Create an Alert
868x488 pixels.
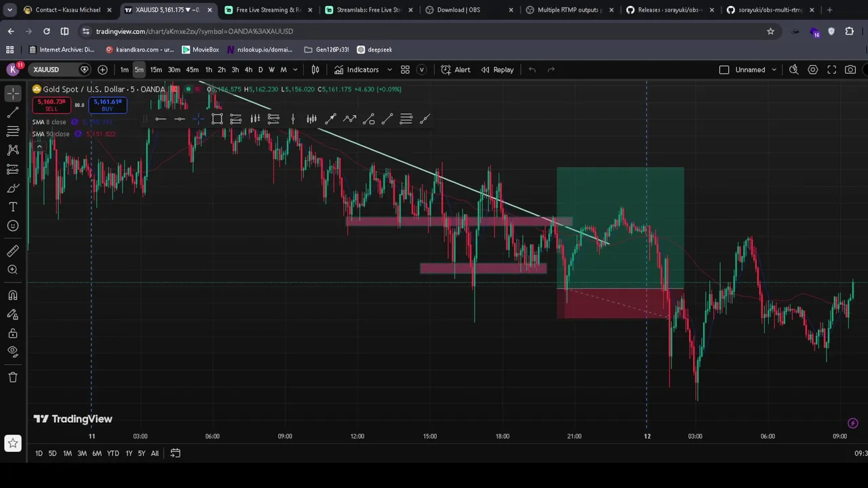456,70
